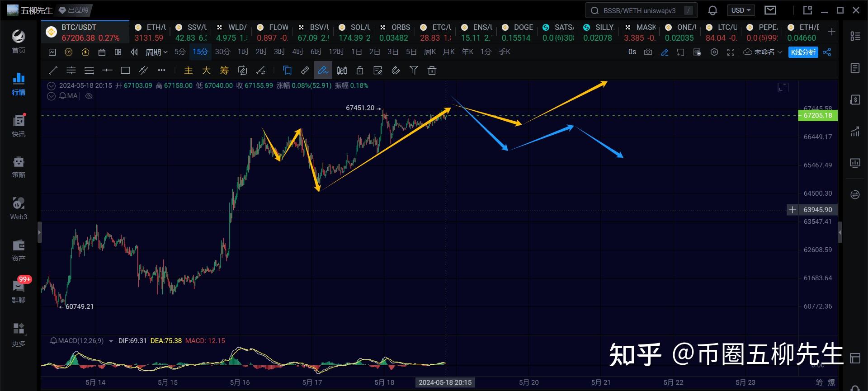Click the magnet attach tool icon
The height and width of the screenshot is (391, 868).
point(396,71)
